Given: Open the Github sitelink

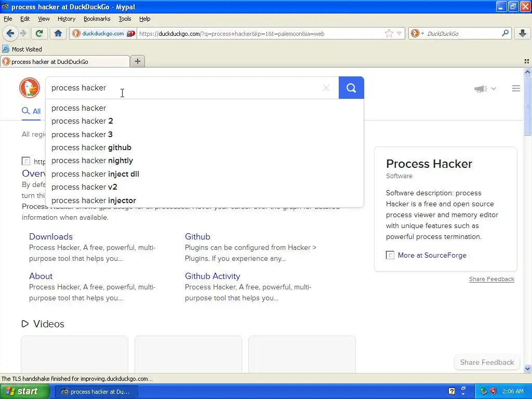Looking at the screenshot, I should tap(197, 236).
